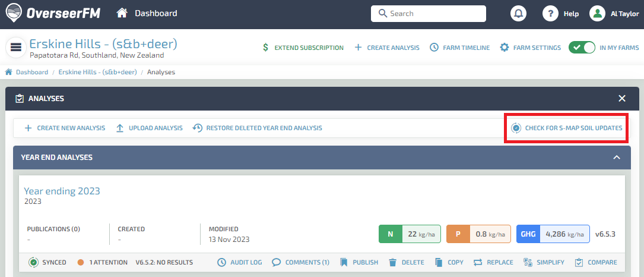The height and width of the screenshot is (277, 644).
Task: Go to Dashboard breadcrumb
Action: coord(32,72)
